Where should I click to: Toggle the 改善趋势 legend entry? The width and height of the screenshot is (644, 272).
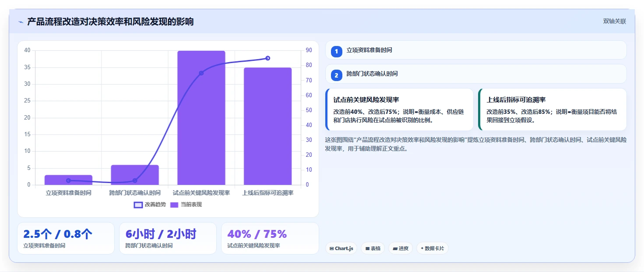coord(150,205)
